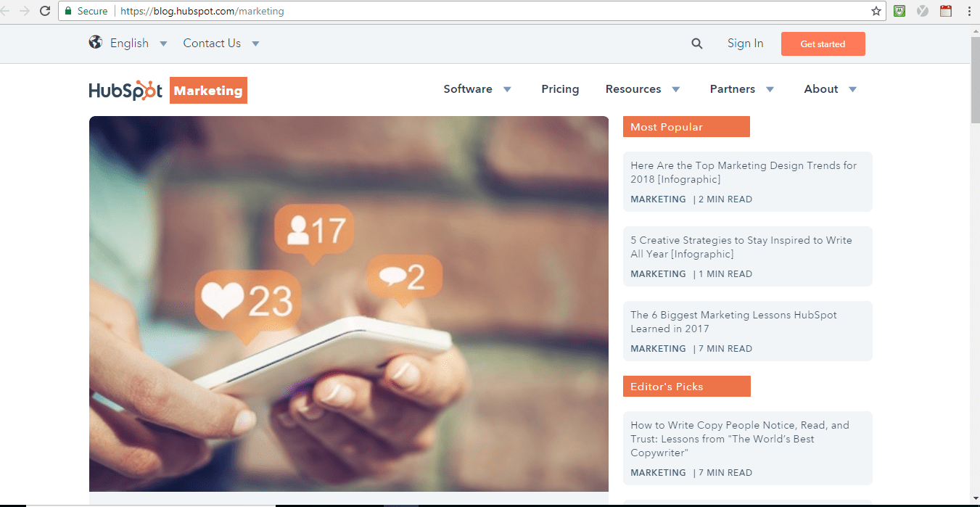
Task: Bookmark this page with the star icon
Action: pyautogui.click(x=876, y=11)
